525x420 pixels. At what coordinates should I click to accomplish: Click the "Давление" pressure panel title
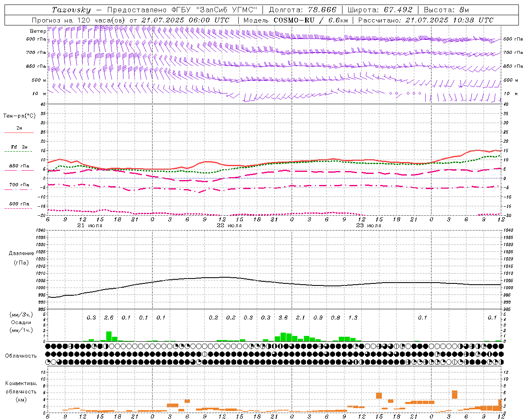point(21,253)
